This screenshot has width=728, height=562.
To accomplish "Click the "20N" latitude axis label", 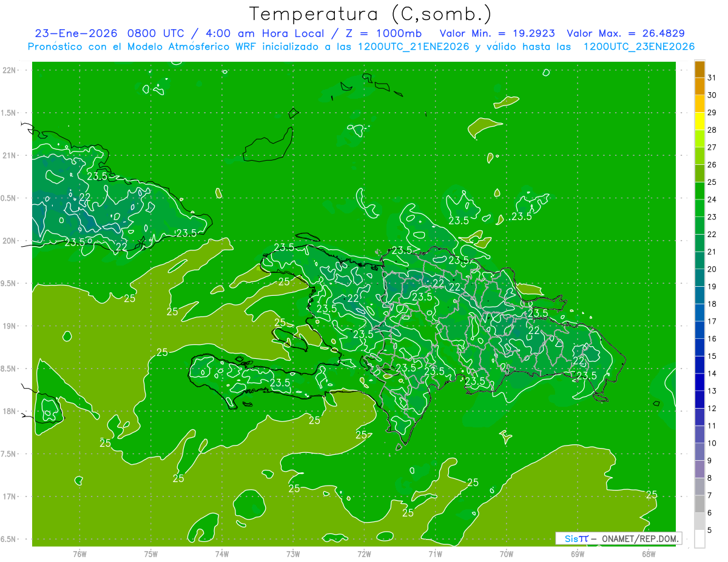I will pos(10,241).
